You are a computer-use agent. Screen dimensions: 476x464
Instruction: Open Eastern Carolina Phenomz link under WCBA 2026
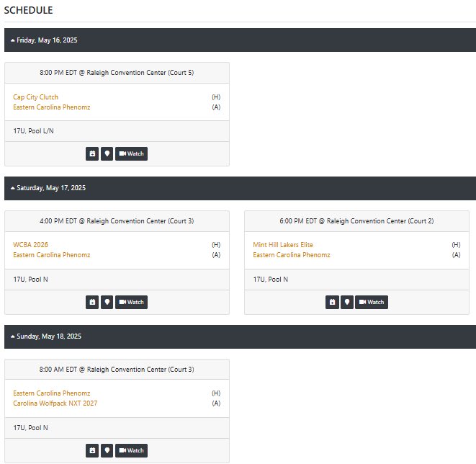coord(52,255)
